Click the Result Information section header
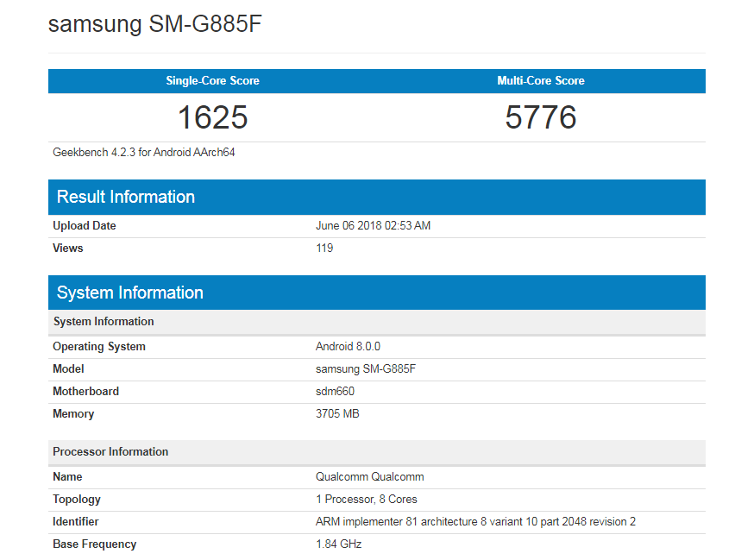This screenshot has width=735, height=560. 377,197
